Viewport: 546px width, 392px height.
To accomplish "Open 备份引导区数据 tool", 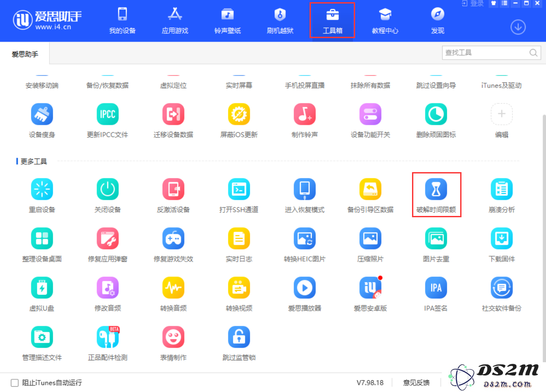I will coord(370,189).
